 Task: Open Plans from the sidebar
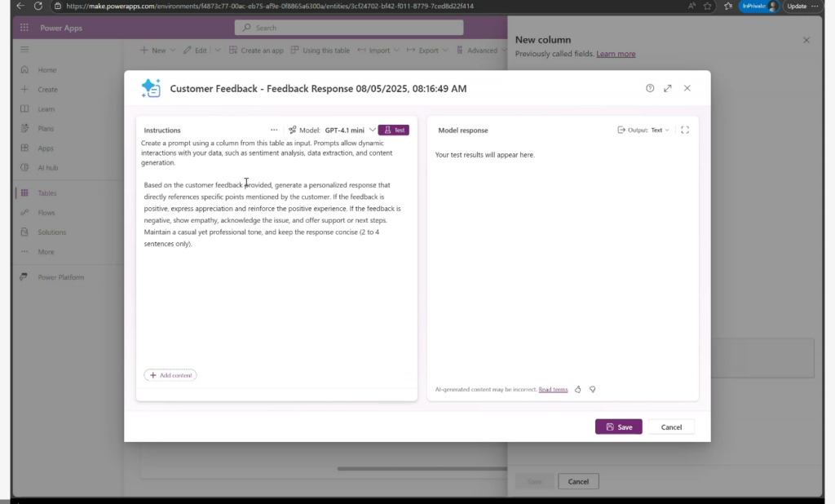pos(46,128)
